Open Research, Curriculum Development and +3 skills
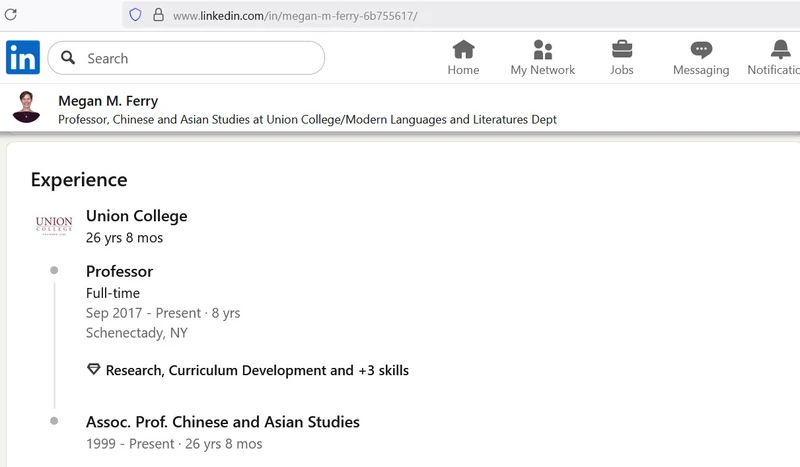The image size is (800, 467). pyautogui.click(x=257, y=370)
